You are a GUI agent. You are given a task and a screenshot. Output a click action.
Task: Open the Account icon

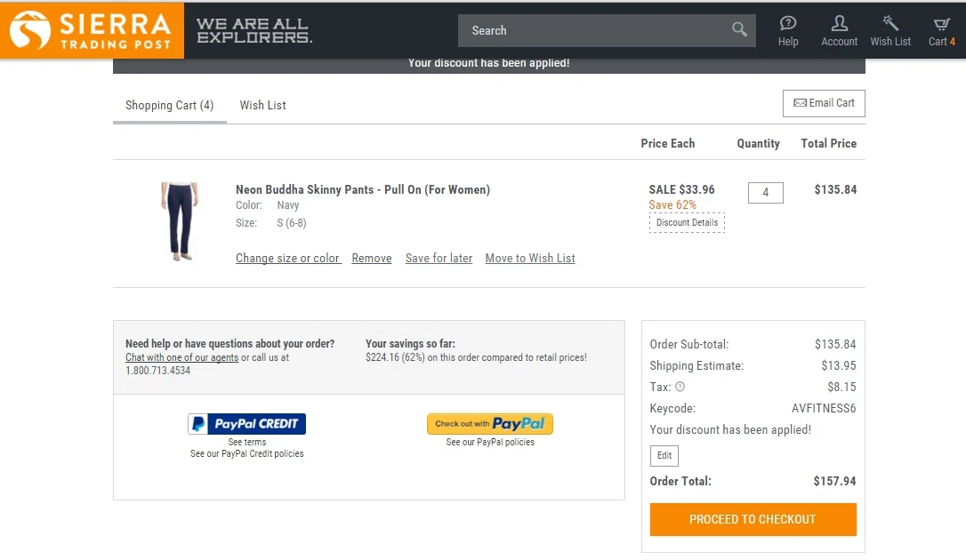click(839, 31)
